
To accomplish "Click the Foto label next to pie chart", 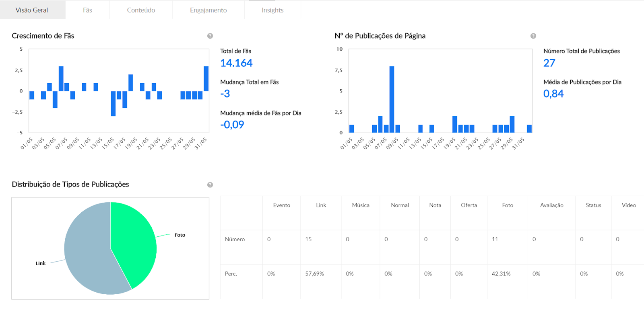I will (x=180, y=235).
